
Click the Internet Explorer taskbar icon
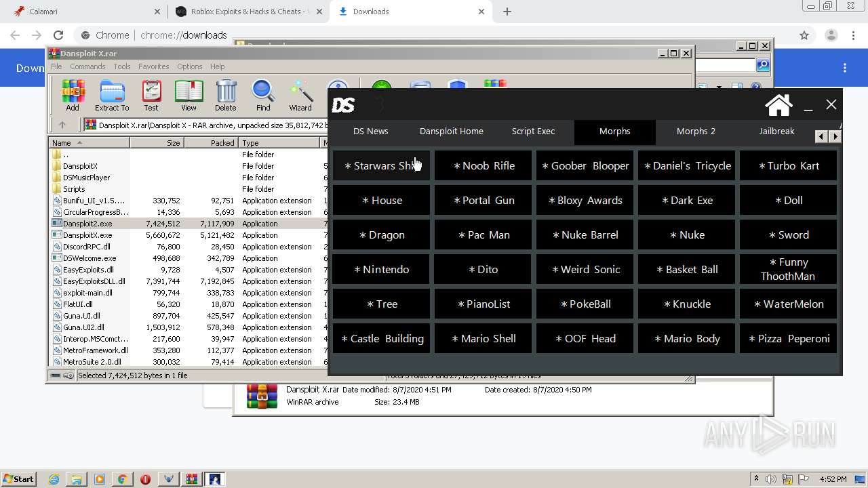pos(54,479)
